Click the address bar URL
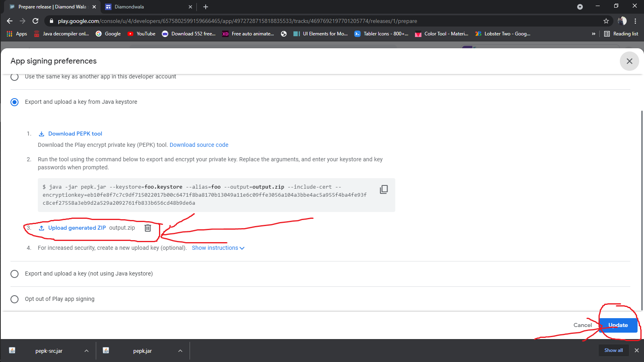This screenshot has width=644, height=362. 237,21
